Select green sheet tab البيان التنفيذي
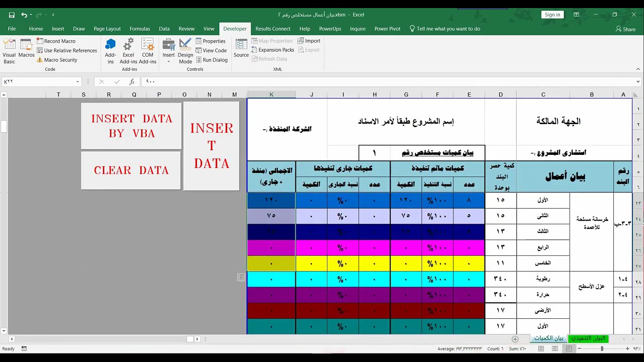Image resolution: width=644 pixels, height=362 pixels. point(588,338)
